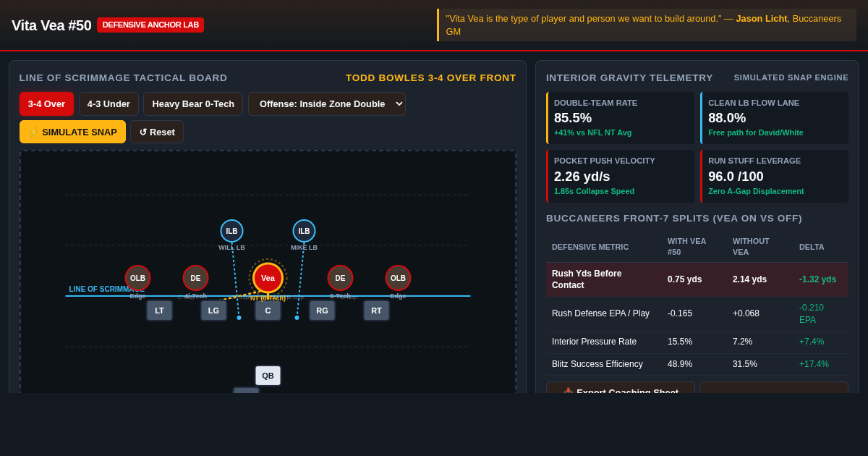The height and width of the screenshot is (456, 868).
Task: Click the Pocket Push Velocity card
Action: point(621,177)
